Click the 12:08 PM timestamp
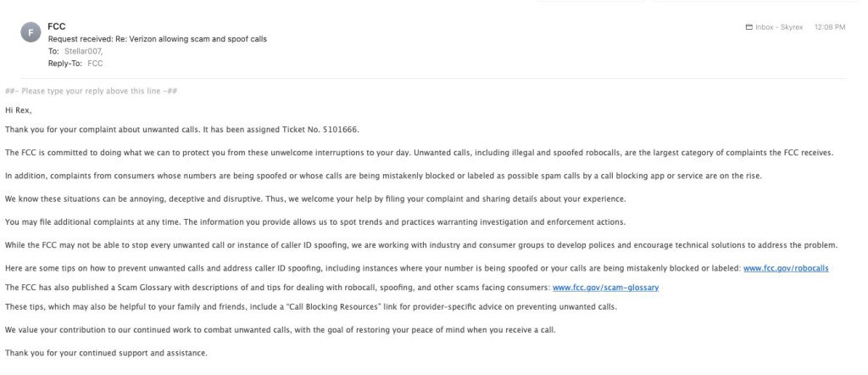The width and height of the screenshot is (868, 375). (x=830, y=27)
